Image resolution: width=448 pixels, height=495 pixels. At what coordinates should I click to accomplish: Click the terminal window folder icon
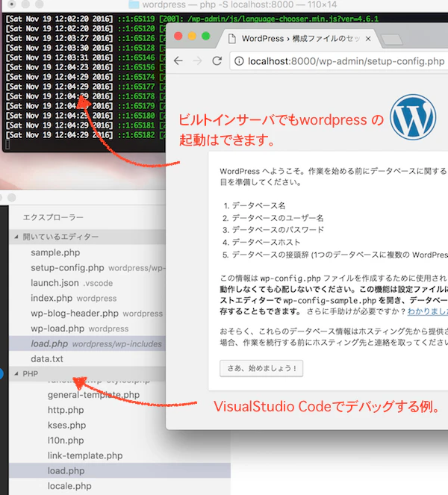click(x=134, y=4)
